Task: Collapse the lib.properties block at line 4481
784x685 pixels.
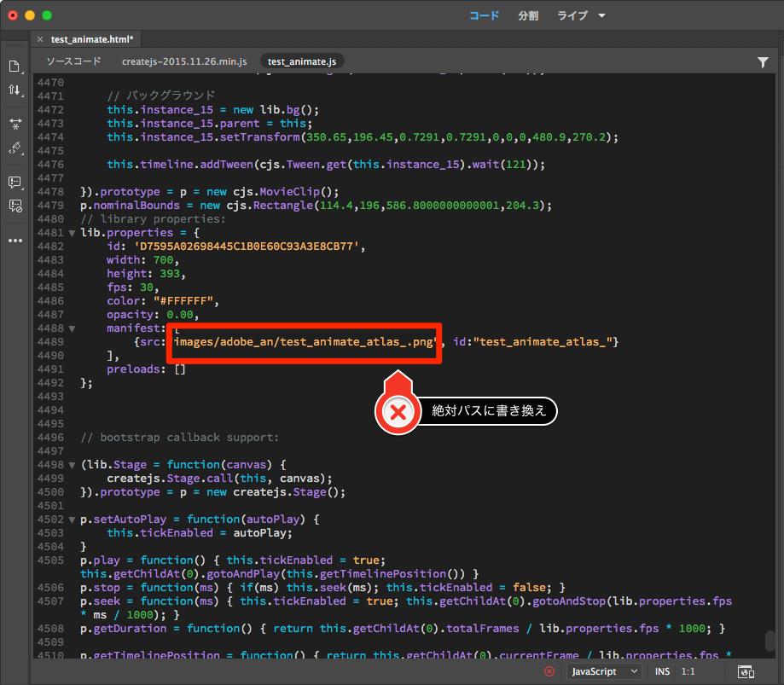Action: pyautogui.click(x=72, y=233)
